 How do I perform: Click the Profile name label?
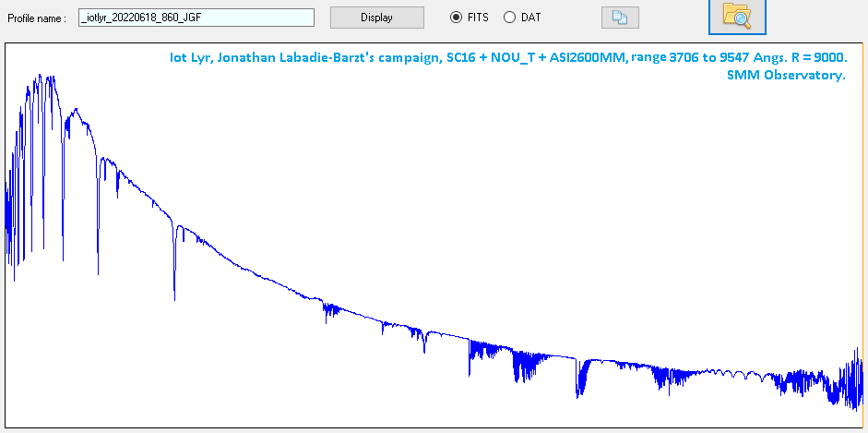coord(37,18)
